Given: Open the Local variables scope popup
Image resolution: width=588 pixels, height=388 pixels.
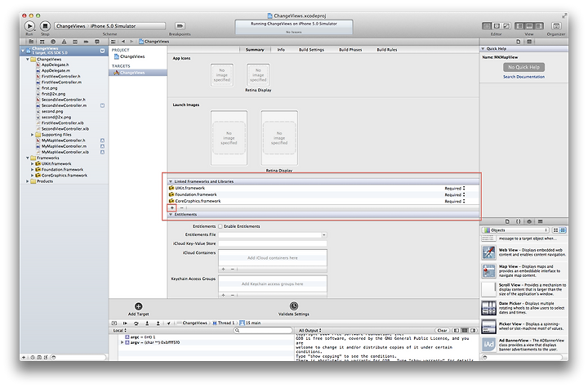Looking at the screenshot, I should (x=119, y=330).
